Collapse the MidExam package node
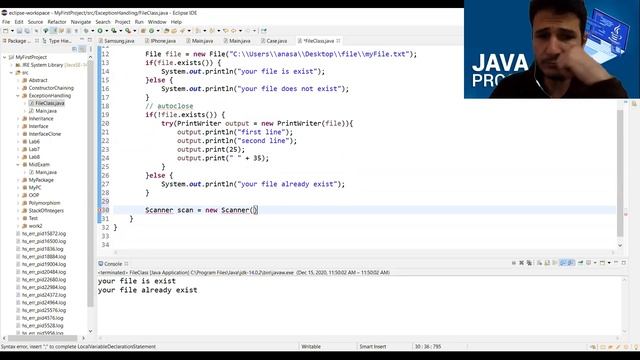This screenshot has height=360, width=640. 18,164
